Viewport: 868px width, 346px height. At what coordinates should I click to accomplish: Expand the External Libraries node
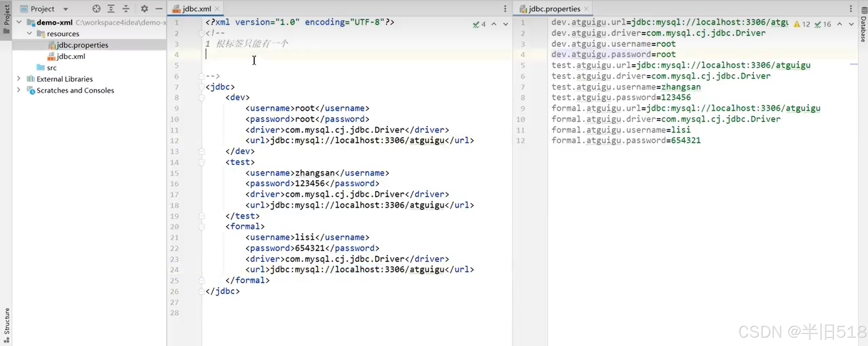(x=18, y=78)
